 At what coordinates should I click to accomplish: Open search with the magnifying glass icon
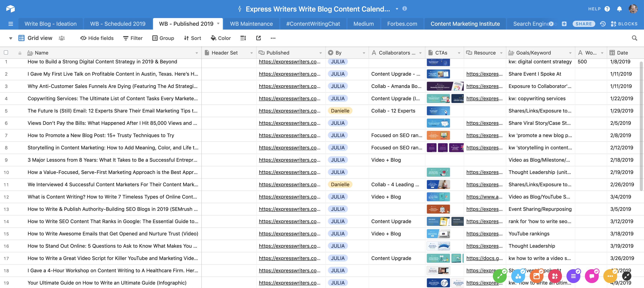[634, 38]
